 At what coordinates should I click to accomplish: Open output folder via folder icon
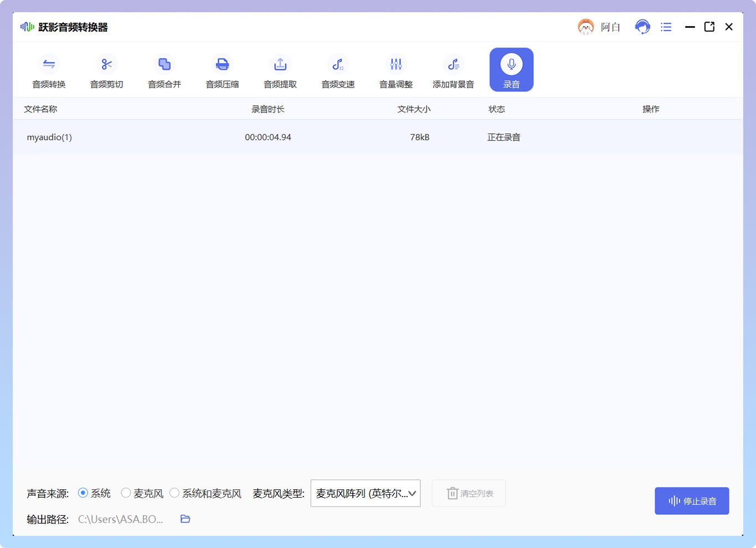point(186,519)
